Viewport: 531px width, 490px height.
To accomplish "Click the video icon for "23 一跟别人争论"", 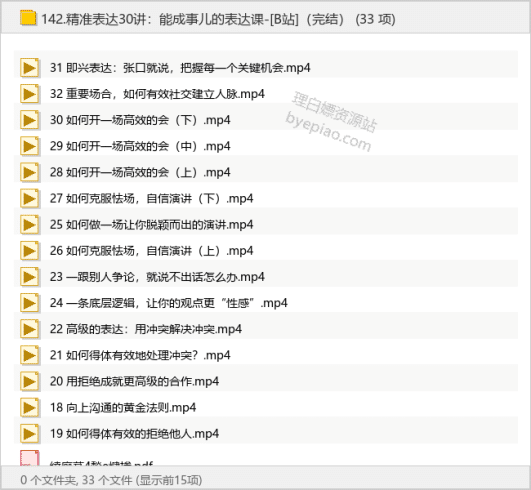I will (29, 277).
